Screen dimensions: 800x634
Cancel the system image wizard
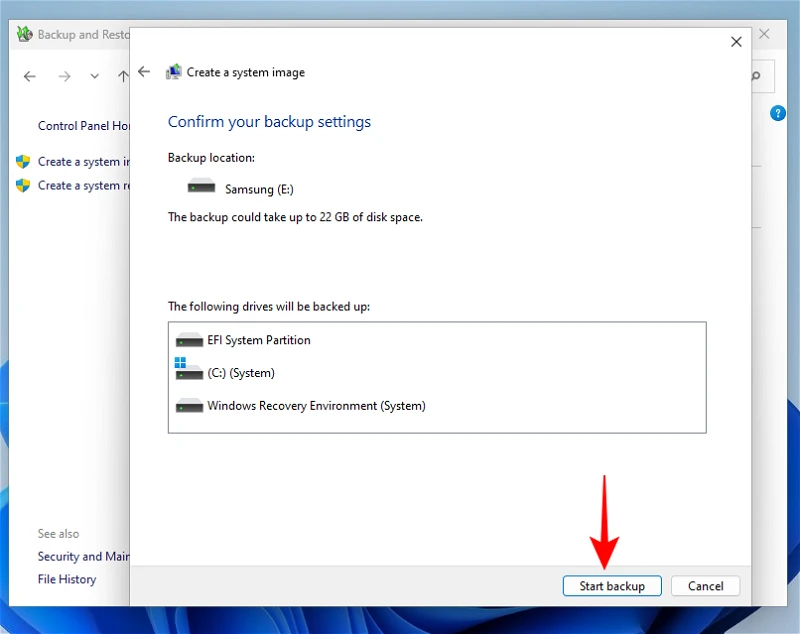coord(705,586)
